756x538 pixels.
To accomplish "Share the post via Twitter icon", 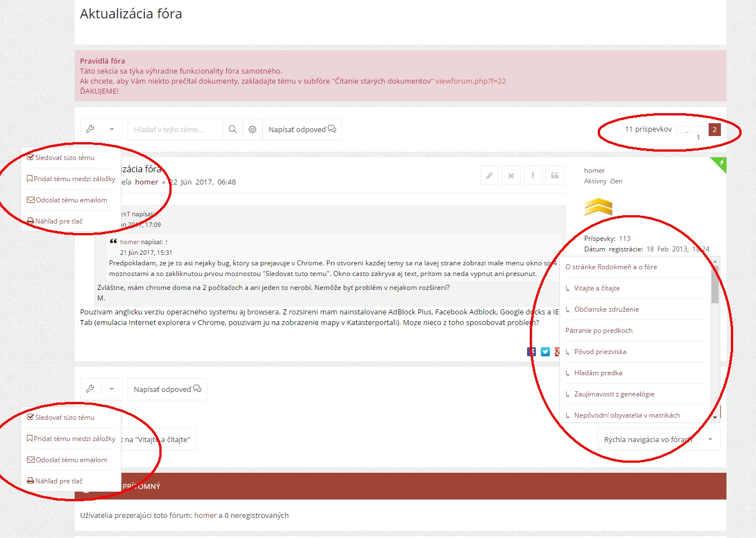I will (x=545, y=352).
